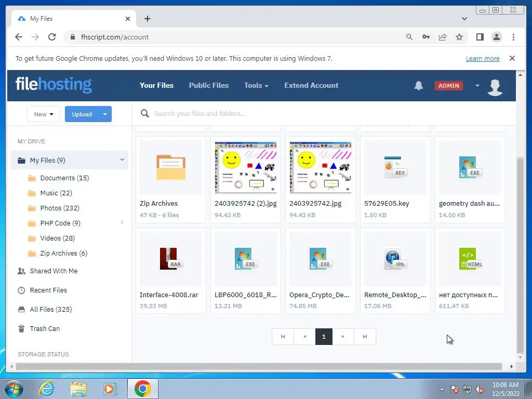Open a new Chrome tab
Screen dimensions: 532x399
tap(147, 19)
